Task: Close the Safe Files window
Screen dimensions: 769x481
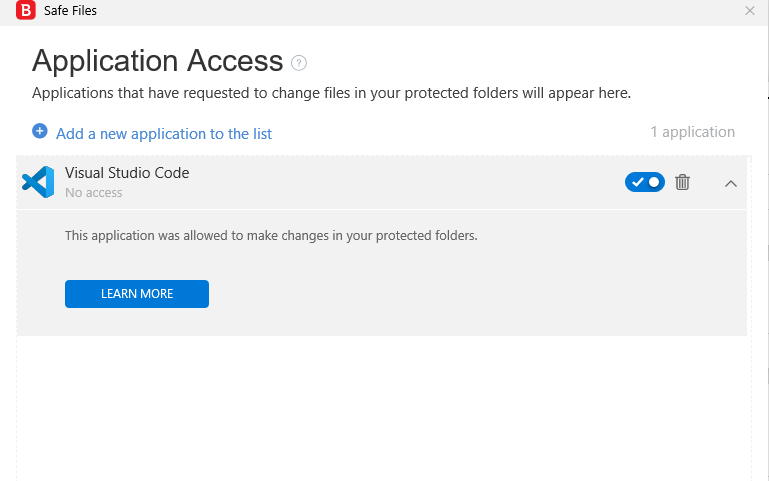Action: (x=750, y=11)
